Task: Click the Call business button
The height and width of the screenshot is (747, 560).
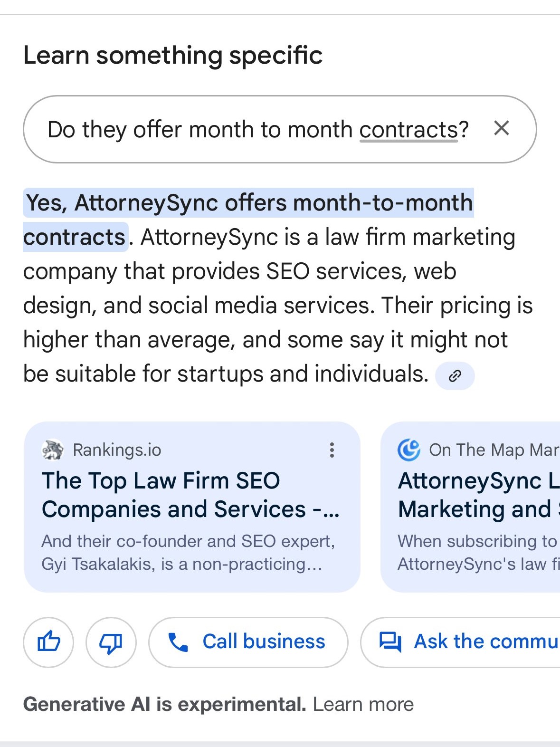Action: tap(248, 642)
